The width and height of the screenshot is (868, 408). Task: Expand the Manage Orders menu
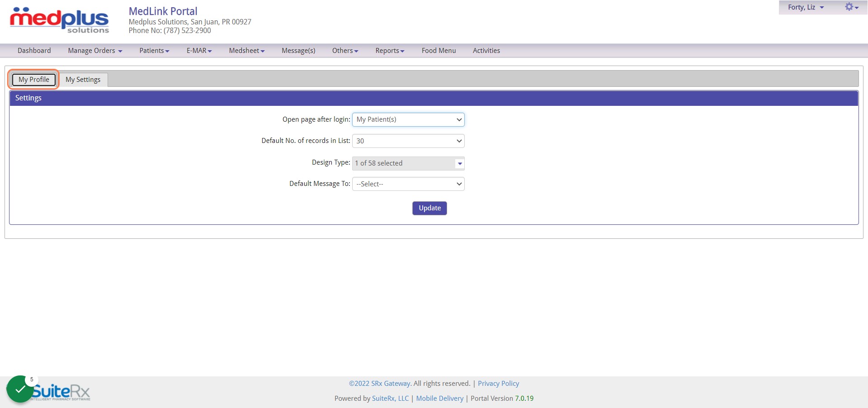tap(95, 51)
